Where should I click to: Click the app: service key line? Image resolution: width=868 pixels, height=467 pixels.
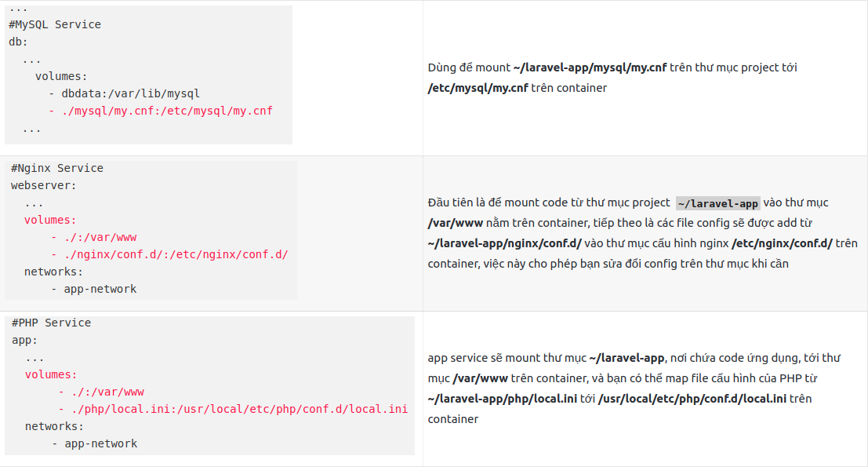(25, 340)
